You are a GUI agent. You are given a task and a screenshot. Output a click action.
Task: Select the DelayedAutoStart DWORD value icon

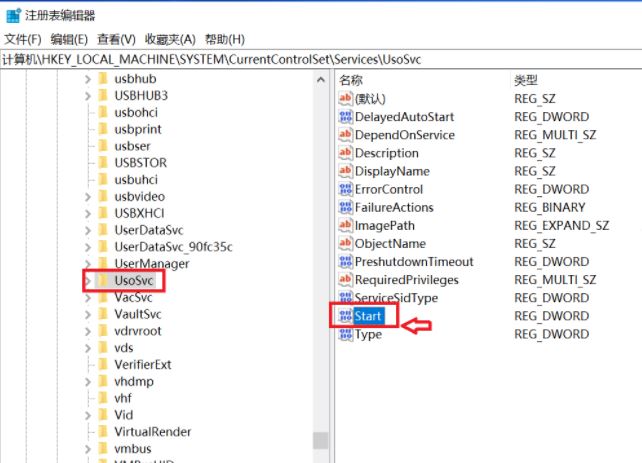point(345,117)
